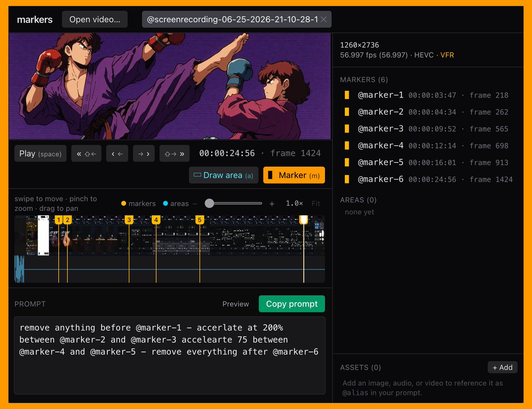
Task: Focus the prompt text area
Action: click(170, 355)
